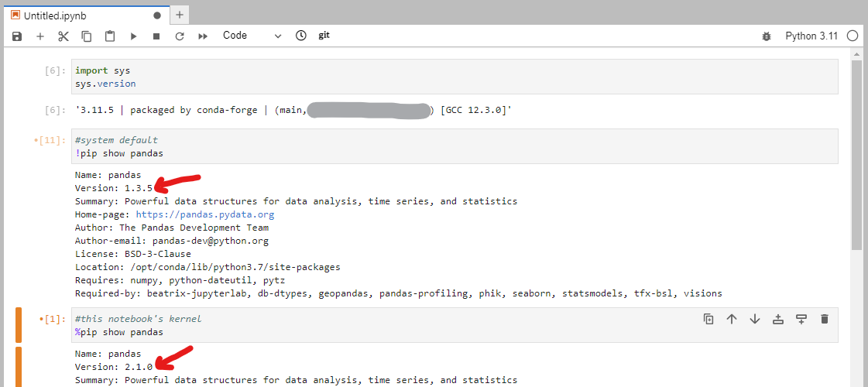Click the #system default comment

tap(116, 140)
